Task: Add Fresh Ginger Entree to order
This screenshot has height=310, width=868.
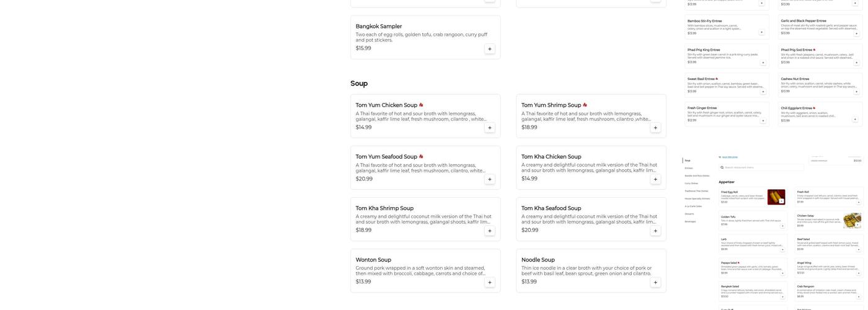Action: click(x=762, y=121)
